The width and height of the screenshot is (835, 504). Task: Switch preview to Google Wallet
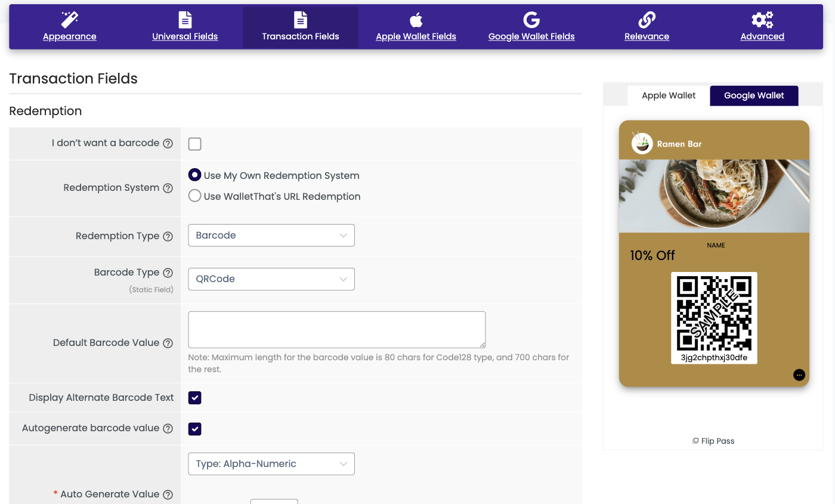[x=754, y=95]
